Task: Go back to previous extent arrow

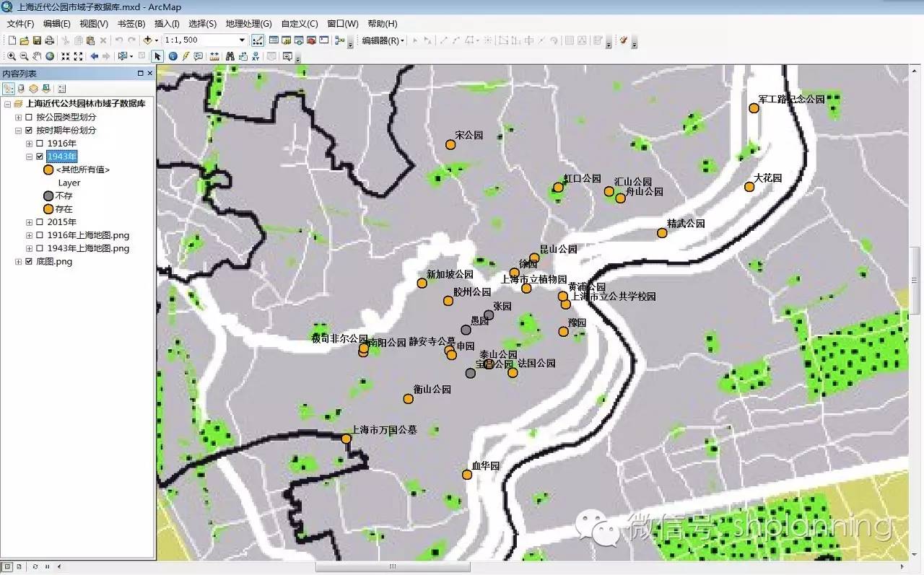Action: pyautogui.click(x=94, y=56)
